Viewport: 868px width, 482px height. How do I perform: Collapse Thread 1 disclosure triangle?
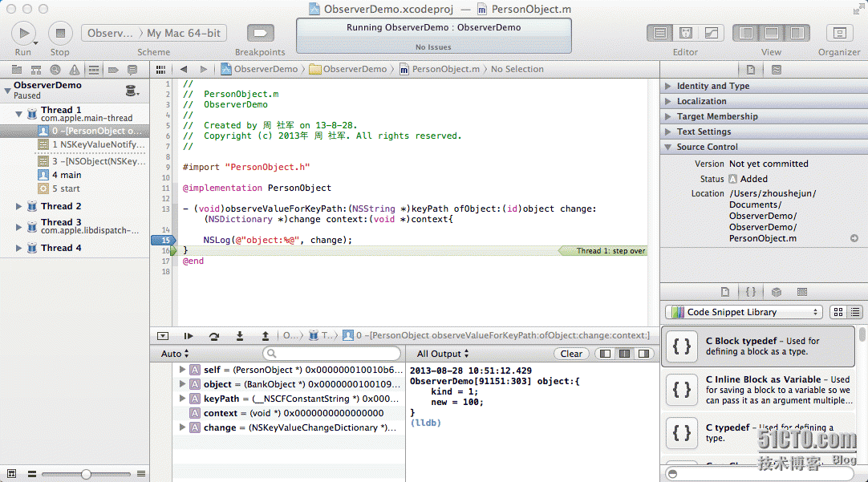pyautogui.click(x=18, y=114)
